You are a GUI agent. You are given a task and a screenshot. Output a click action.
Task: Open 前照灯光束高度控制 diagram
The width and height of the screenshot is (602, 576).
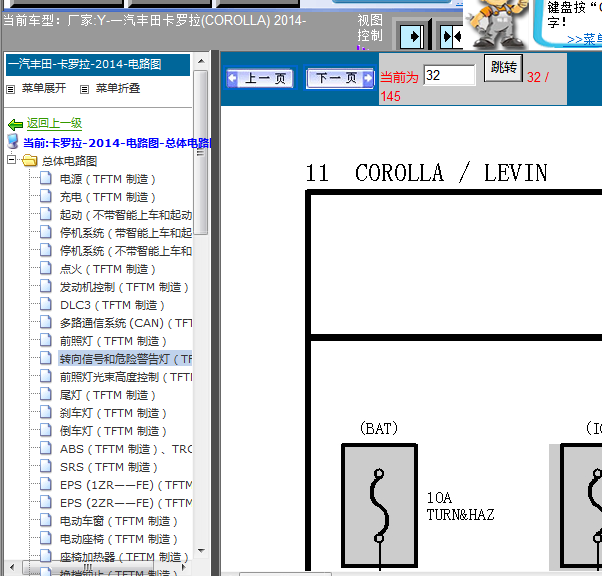point(126,377)
